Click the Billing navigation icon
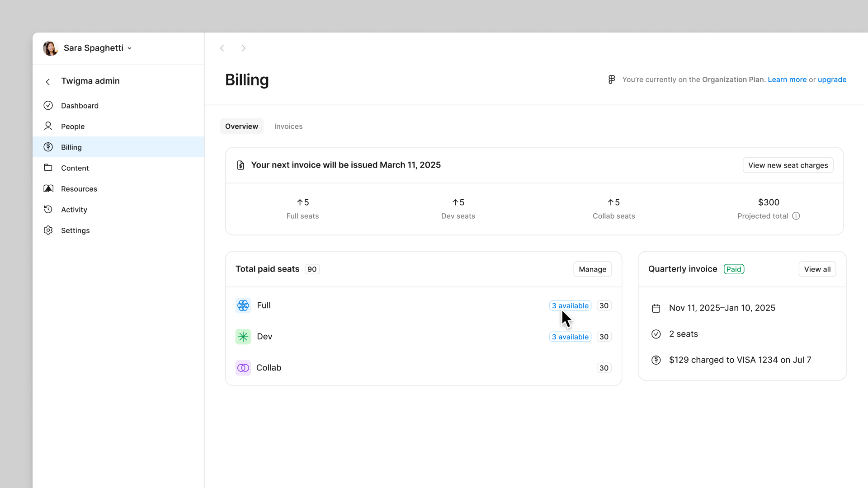This screenshot has height=488, width=868. (48, 147)
